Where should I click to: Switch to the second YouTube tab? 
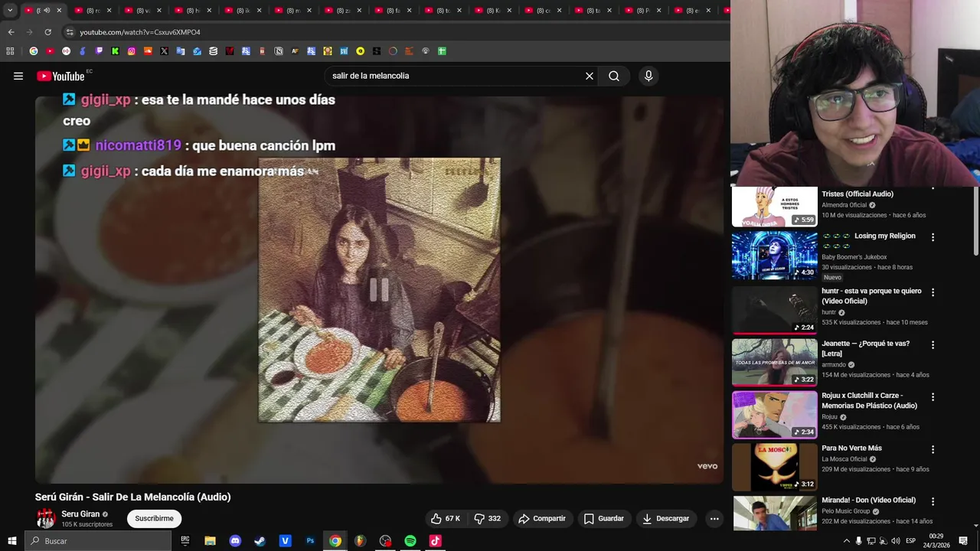click(x=93, y=10)
